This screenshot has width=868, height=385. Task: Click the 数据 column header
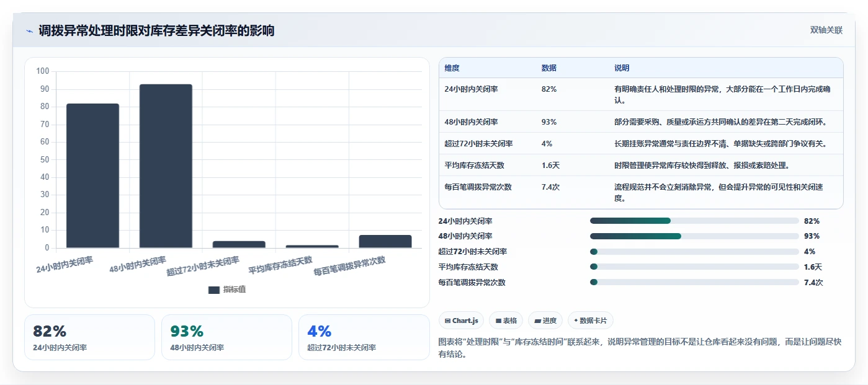pyautogui.click(x=549, y=68)
